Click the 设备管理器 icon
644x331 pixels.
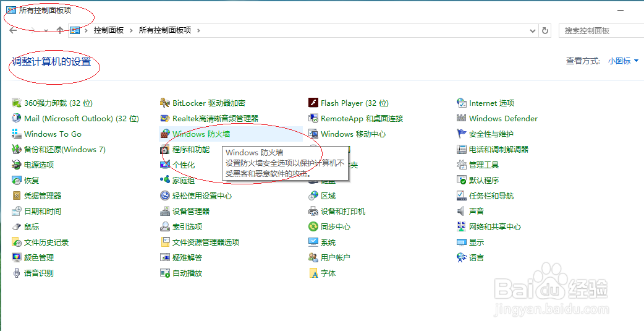[x=165, y=212]
